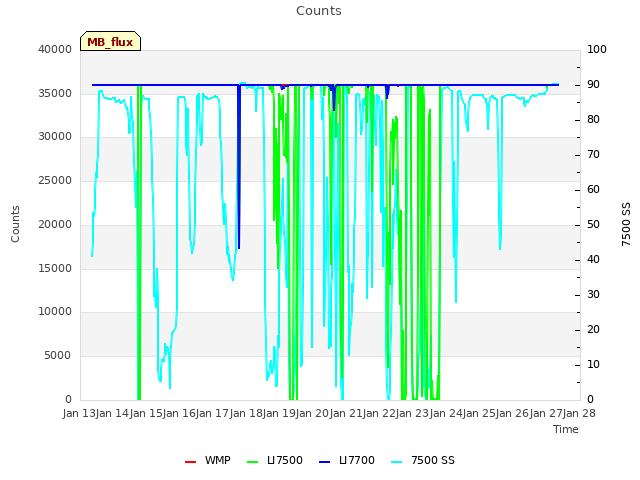Click the right-axis 70 tick label
Screen dimensions: 640x480
click(593, 155)
